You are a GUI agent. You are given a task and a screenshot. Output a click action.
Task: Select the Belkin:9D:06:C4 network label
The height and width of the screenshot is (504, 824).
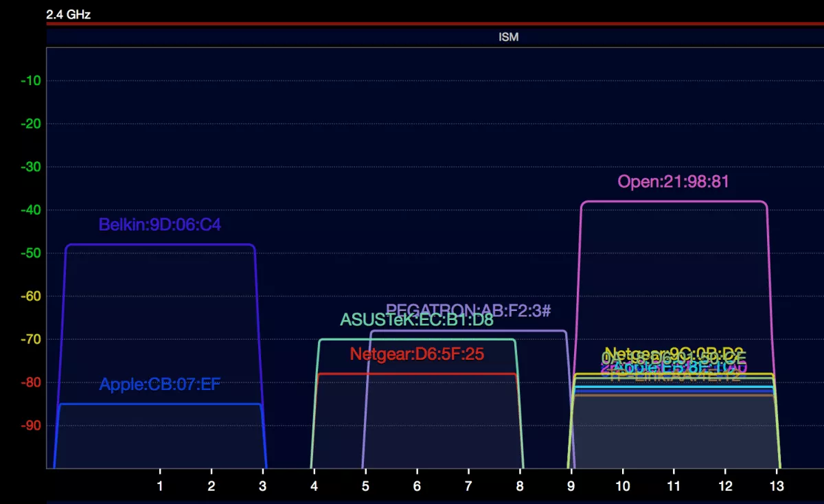(160, 225)
